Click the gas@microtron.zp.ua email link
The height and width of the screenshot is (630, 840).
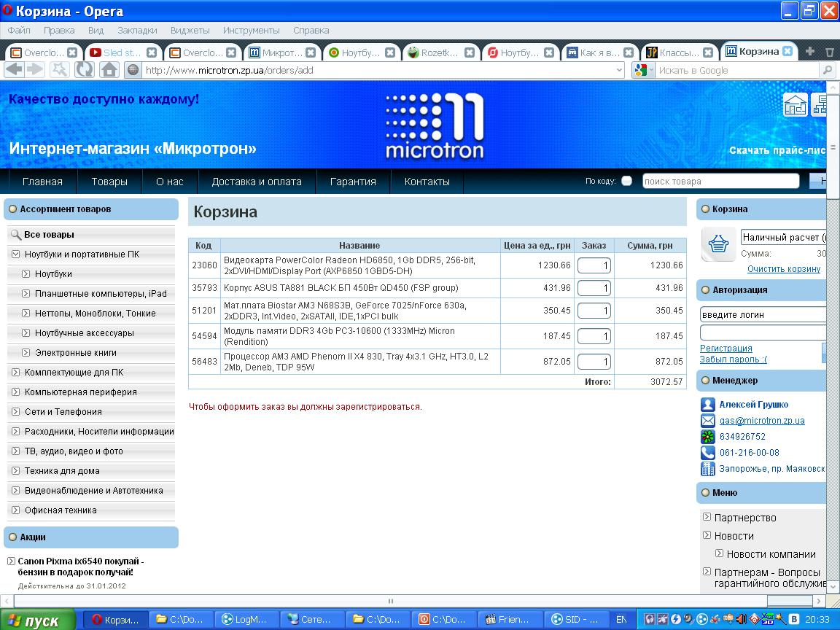click(x=762, y=421)
